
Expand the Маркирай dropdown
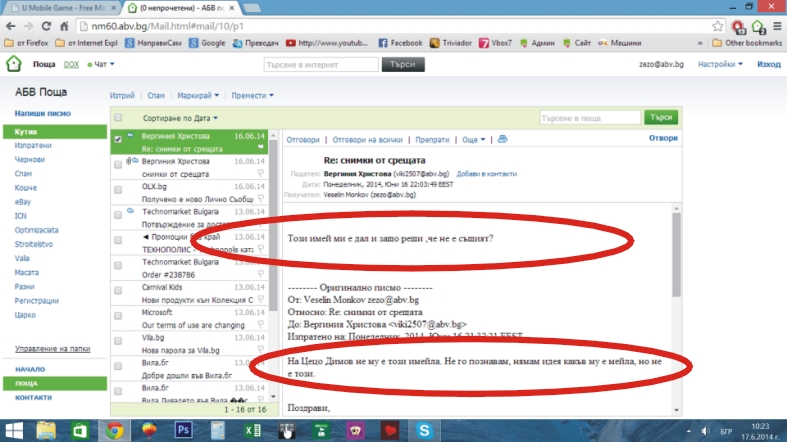[x=198, y=95]
